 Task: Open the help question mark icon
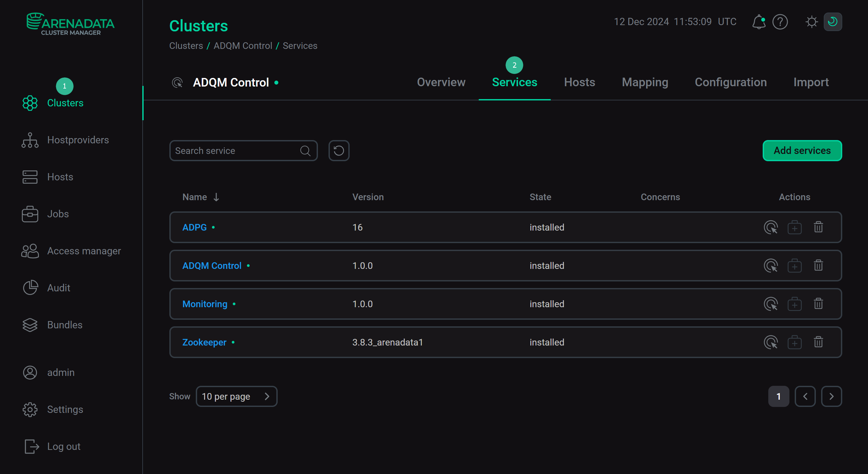point(780,21)
